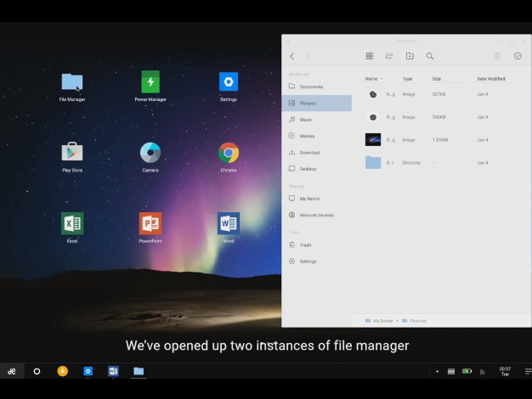Click the paste clipboard toolbar icon
This screenshot has height=399, width=532.
pyautogui.click(x=497, y=56)
